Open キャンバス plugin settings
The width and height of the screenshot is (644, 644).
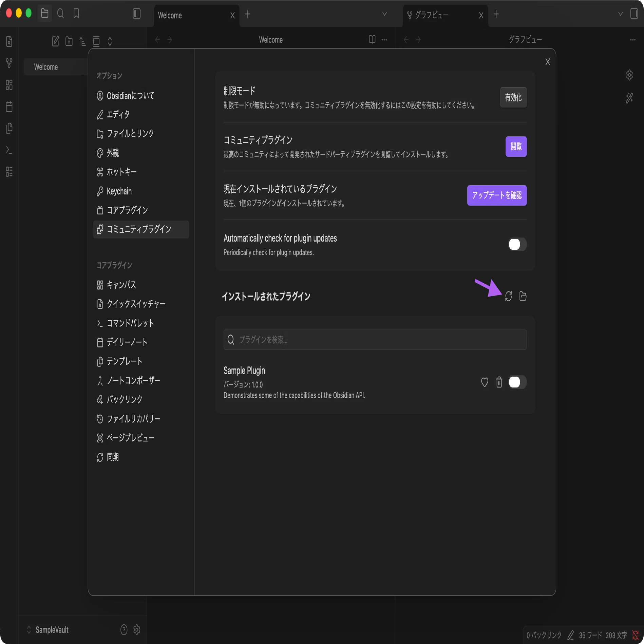(x=141, y=285)
